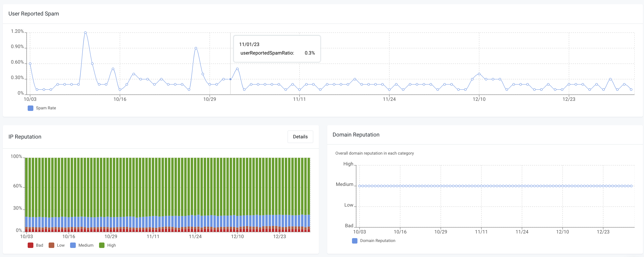The width and height of the screenshot is (644, 257).
Task: Click the highlighted 11/01/23 data point
Action: (230, 79)
